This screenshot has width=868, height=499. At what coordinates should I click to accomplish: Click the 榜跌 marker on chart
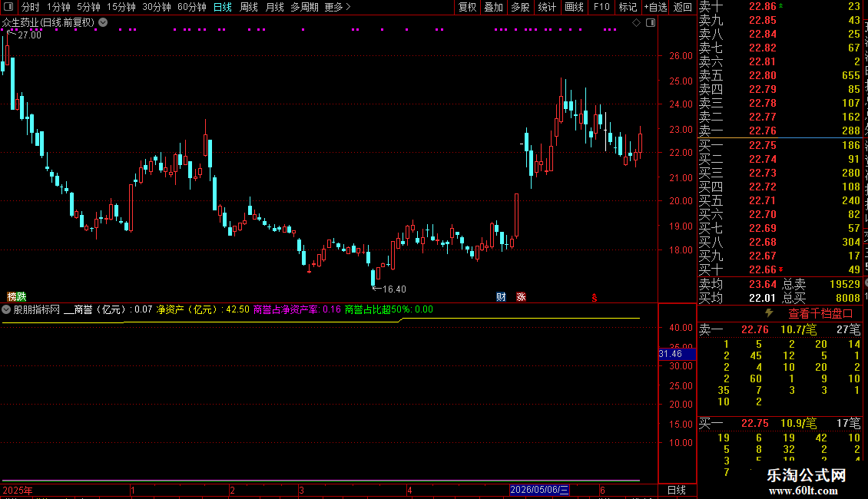17,296
